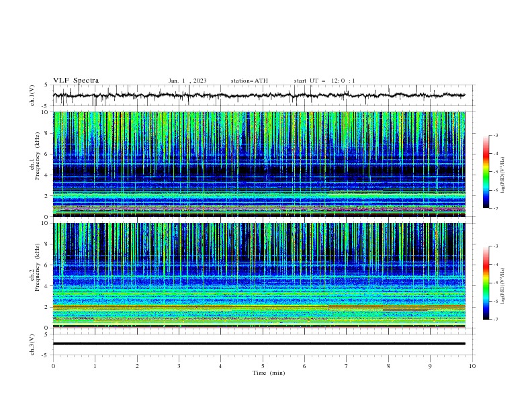Click the ch.1 Frequency (kHz) axis label

[x=35, y=156]
